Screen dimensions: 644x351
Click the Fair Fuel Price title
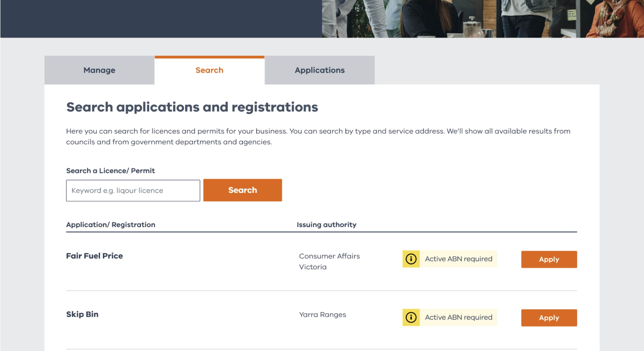(94, 256)
